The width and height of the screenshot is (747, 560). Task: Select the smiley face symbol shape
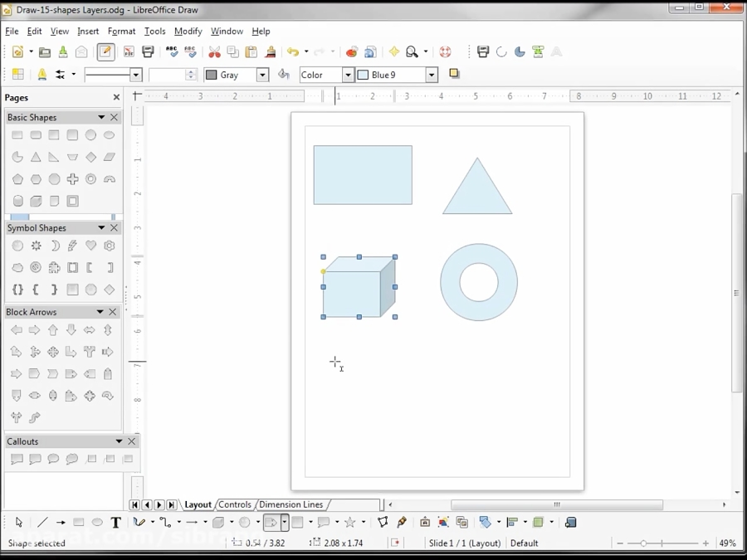(17, 246)
